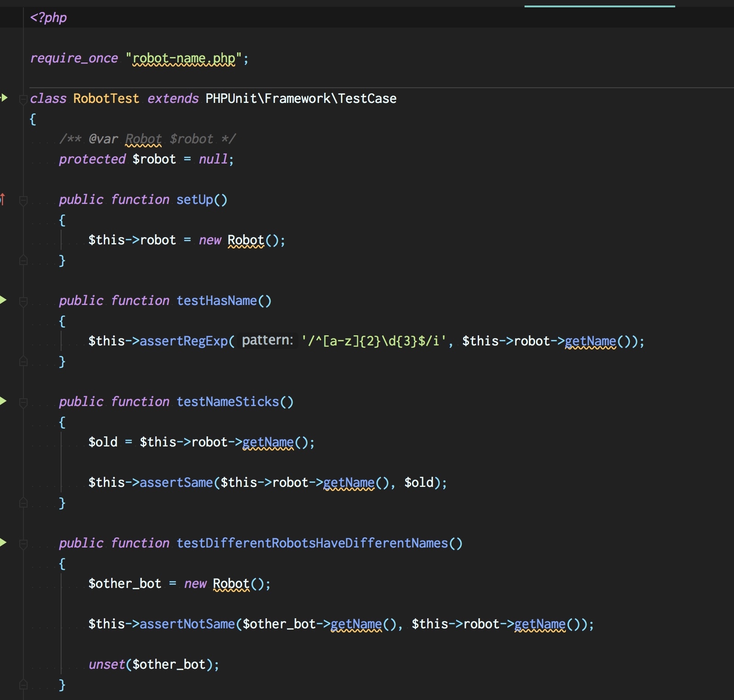
Task: Place cursor on the unset statement
Action: pos(107,664)
